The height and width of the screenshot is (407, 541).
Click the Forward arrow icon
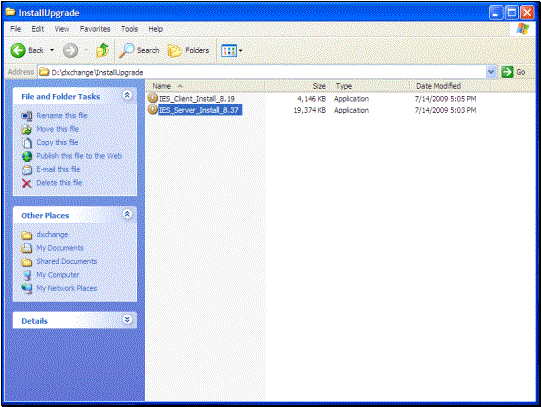70,50
